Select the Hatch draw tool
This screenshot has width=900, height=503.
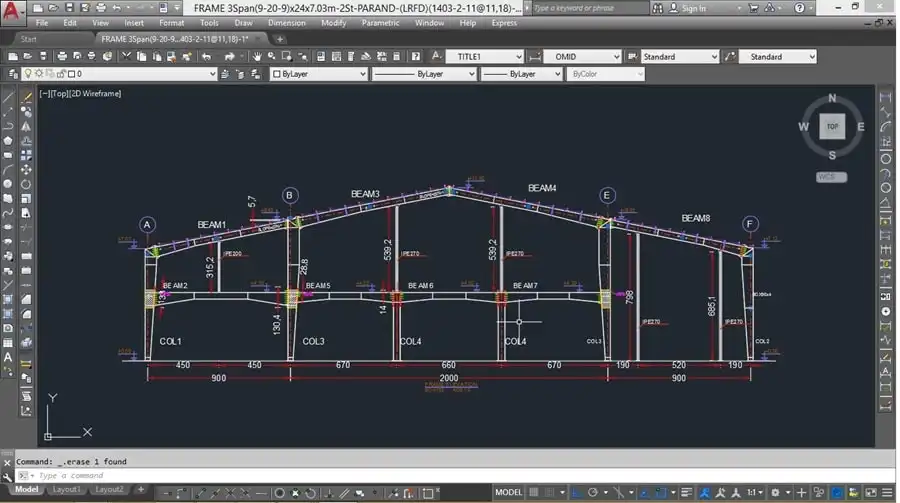(8, 299)
